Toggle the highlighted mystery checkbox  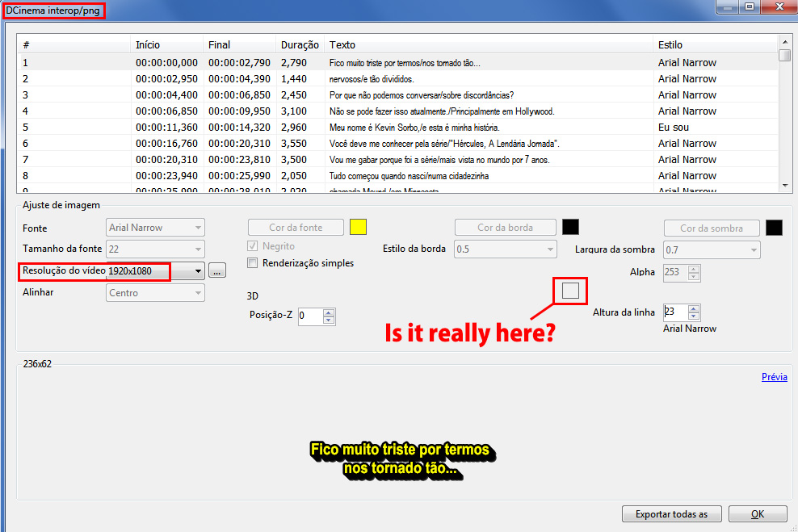point(569,291)
